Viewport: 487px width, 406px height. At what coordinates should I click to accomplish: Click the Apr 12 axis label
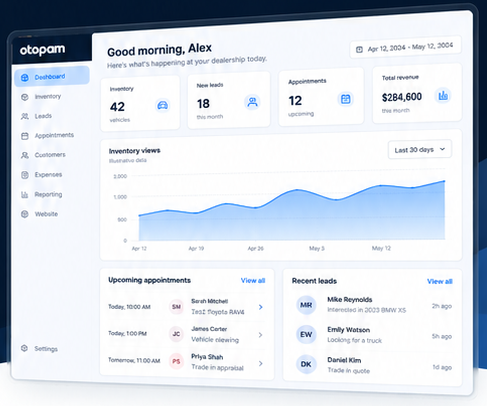pos(139,248)
